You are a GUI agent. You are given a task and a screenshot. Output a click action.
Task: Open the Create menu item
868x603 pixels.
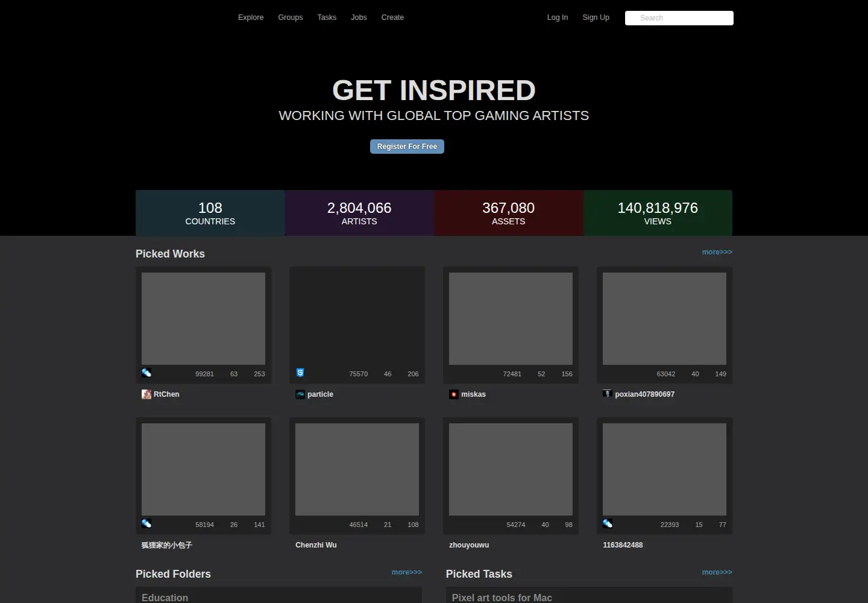392,17
